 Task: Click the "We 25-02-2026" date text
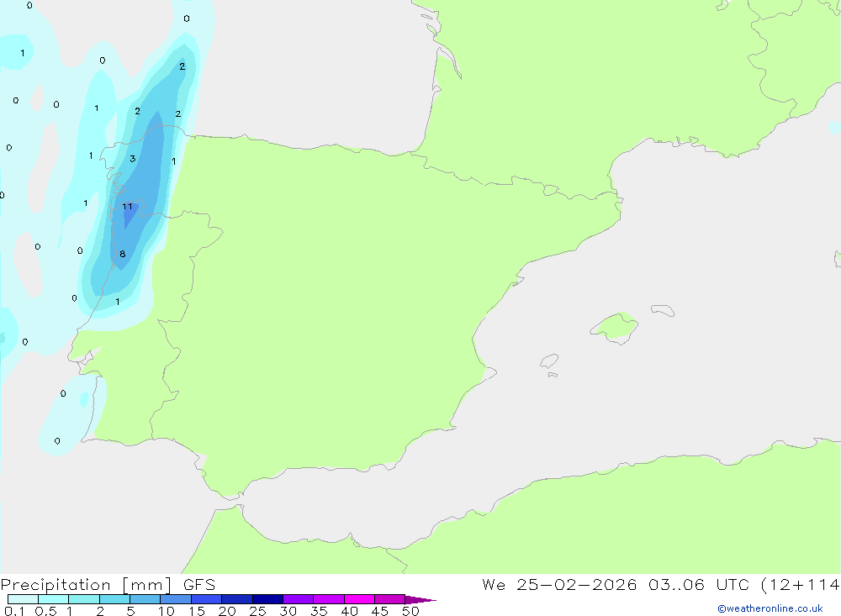pyautogui.click(x=559, y=584)
